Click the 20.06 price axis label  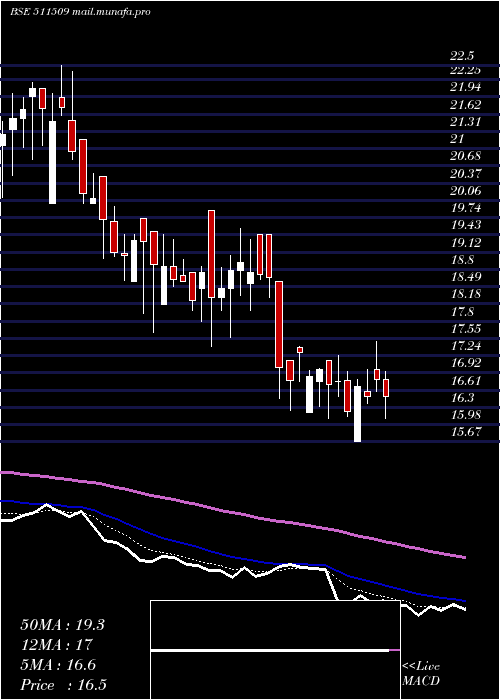pyautogui.click(x=465, y=191)
